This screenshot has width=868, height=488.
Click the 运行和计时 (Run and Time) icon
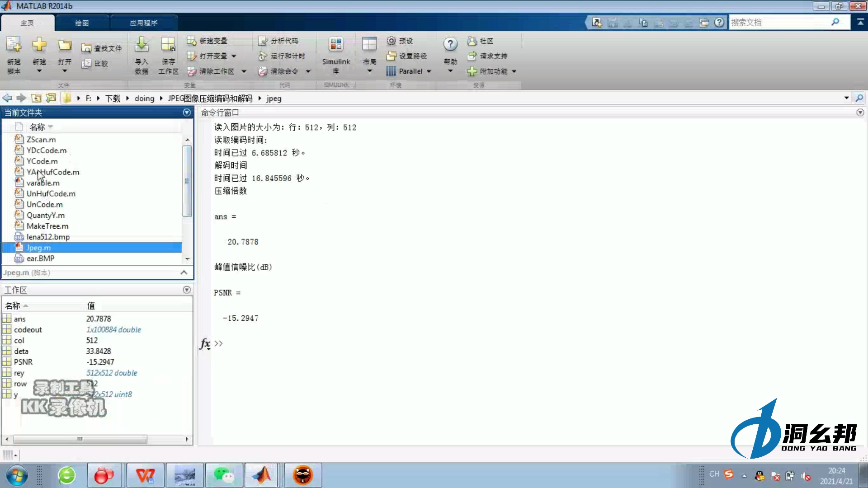coord(282,56)
